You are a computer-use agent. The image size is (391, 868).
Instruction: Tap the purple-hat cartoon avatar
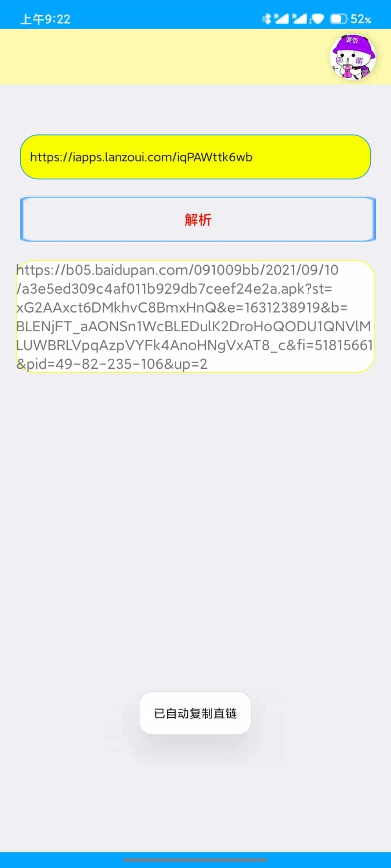[x=353, y=57]
